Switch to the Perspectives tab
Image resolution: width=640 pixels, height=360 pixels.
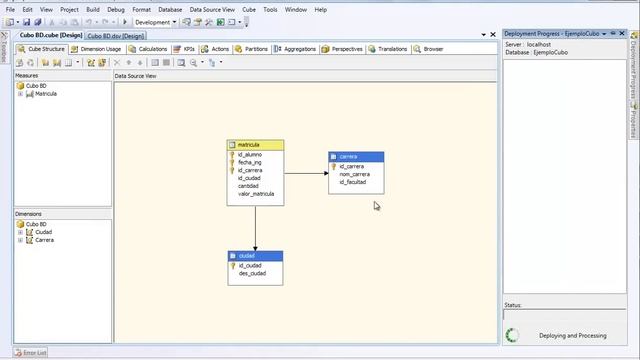(342, 49)
